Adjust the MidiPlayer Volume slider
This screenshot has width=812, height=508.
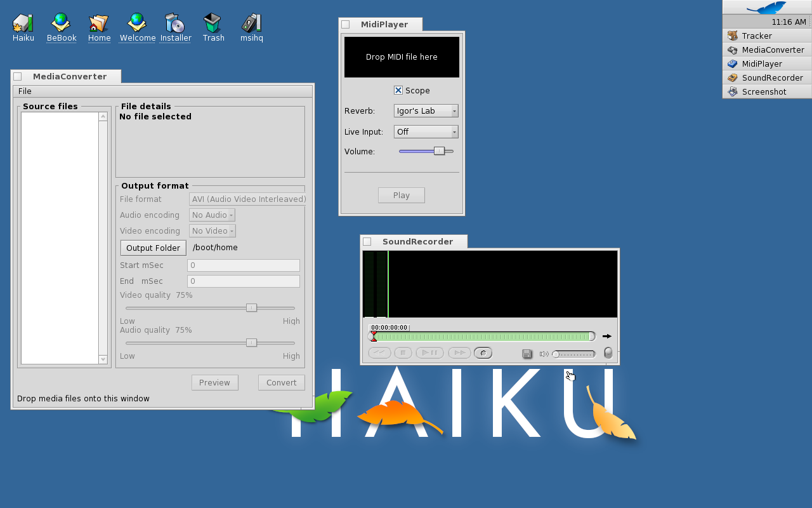(x=426, y=151)
